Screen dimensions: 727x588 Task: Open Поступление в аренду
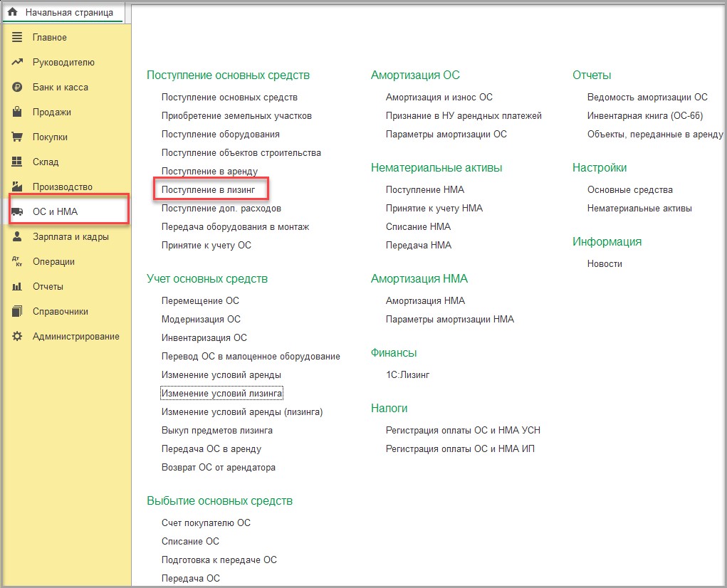(x=209, y=172)
